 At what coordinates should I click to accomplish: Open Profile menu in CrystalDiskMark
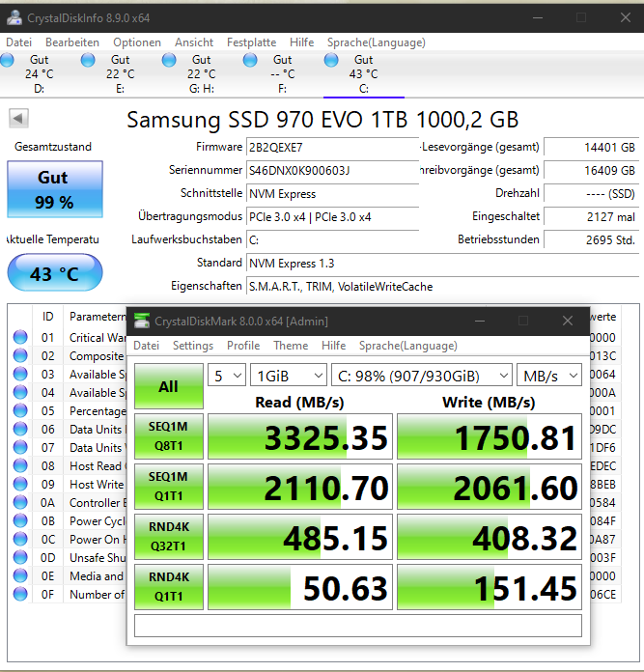[x=243, y=346]
